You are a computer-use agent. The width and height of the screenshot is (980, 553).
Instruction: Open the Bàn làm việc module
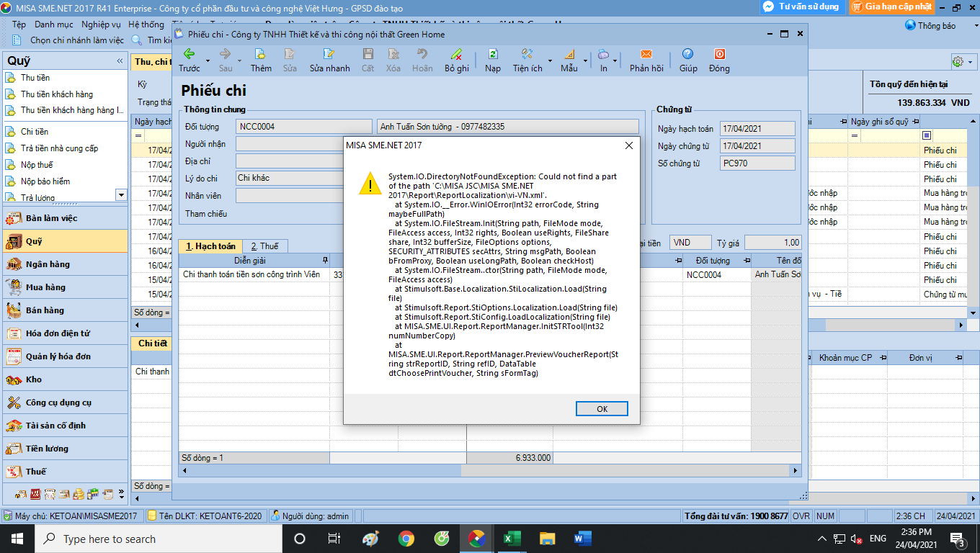point(66,218)
